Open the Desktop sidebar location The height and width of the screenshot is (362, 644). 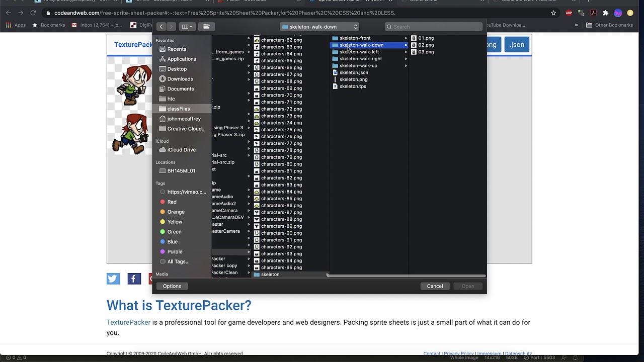pos(177,69)
